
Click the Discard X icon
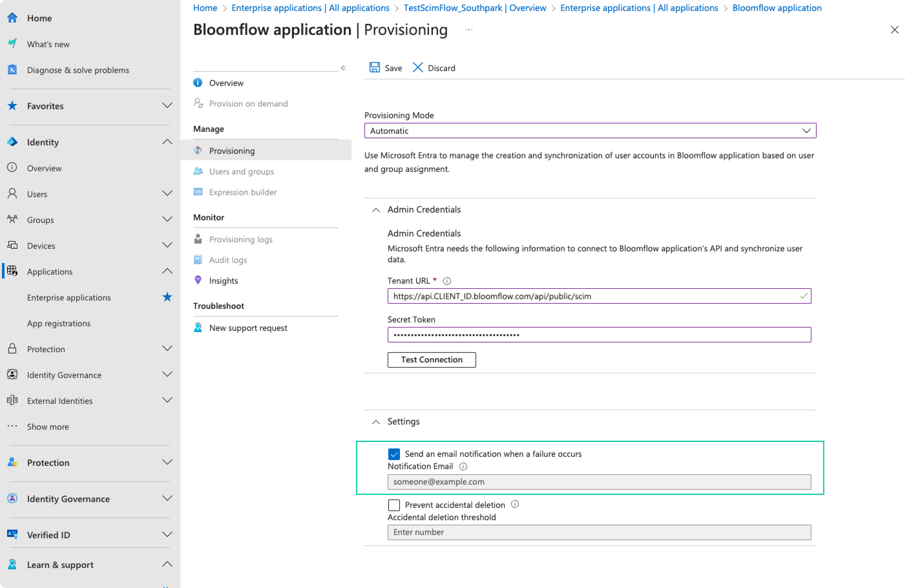[418, 68]
